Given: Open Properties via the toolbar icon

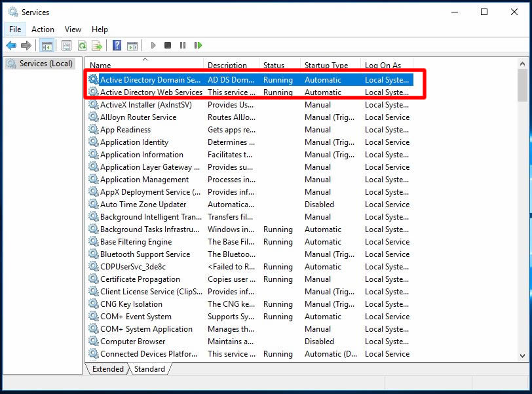Looking at the screenshot, I should click(x=66, y=45).
